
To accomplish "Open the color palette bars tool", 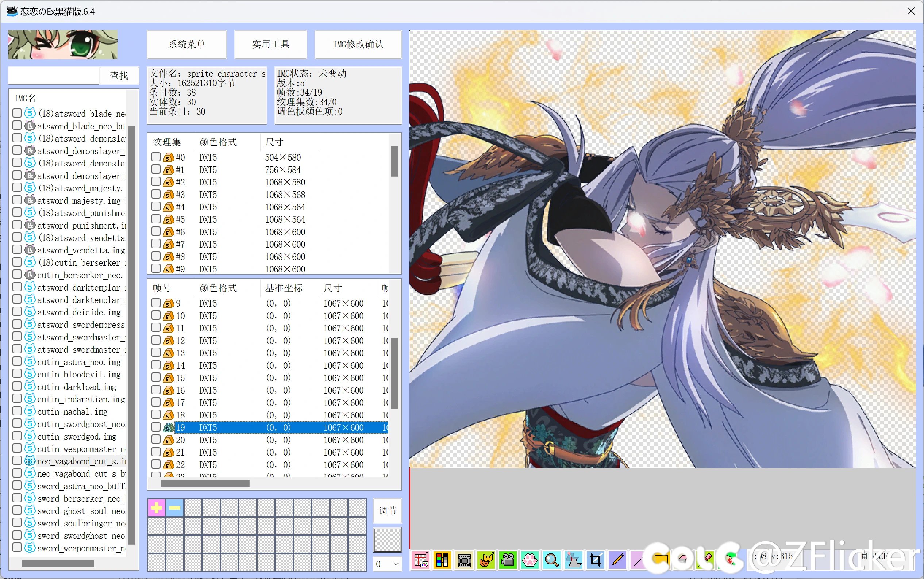I will 442,560.
